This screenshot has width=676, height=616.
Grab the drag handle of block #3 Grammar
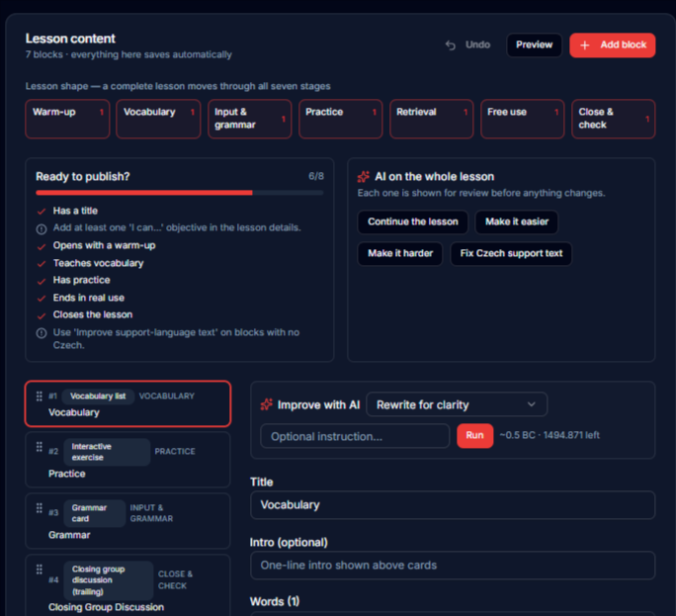coord(40,507)
